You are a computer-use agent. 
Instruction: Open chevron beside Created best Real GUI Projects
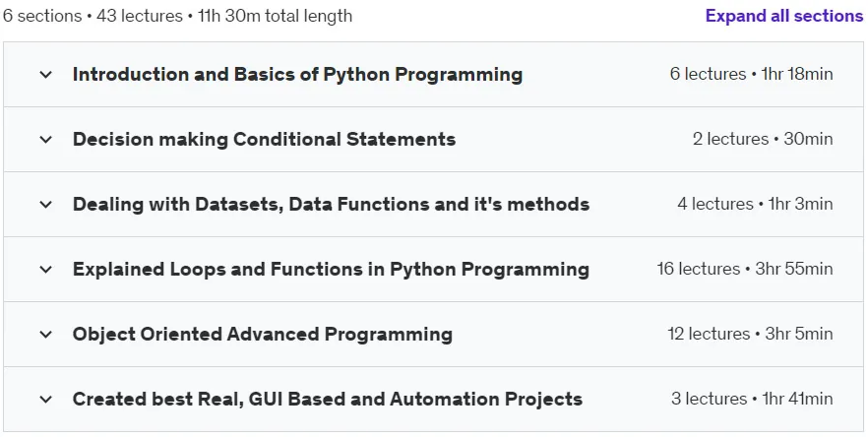pos(46,399)
